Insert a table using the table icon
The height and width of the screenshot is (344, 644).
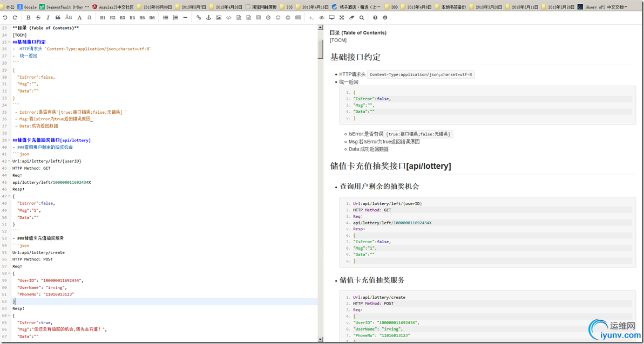[259, 18]
